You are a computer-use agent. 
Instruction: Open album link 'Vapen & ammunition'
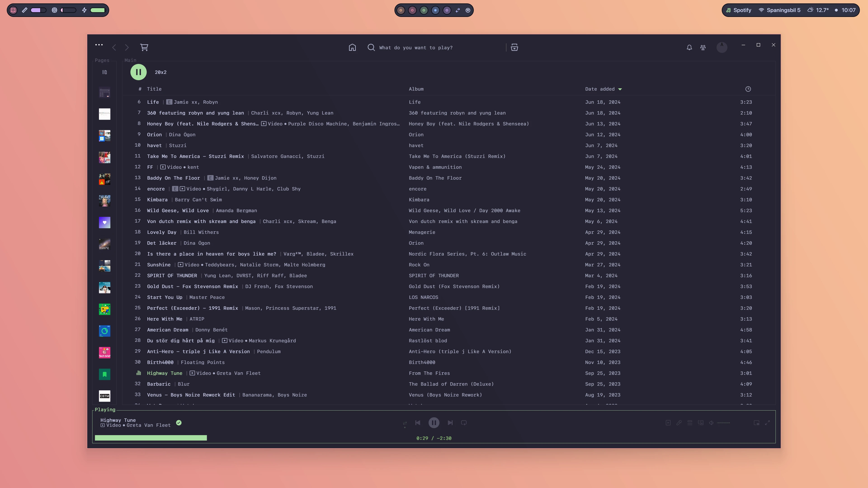coord(435,167)
